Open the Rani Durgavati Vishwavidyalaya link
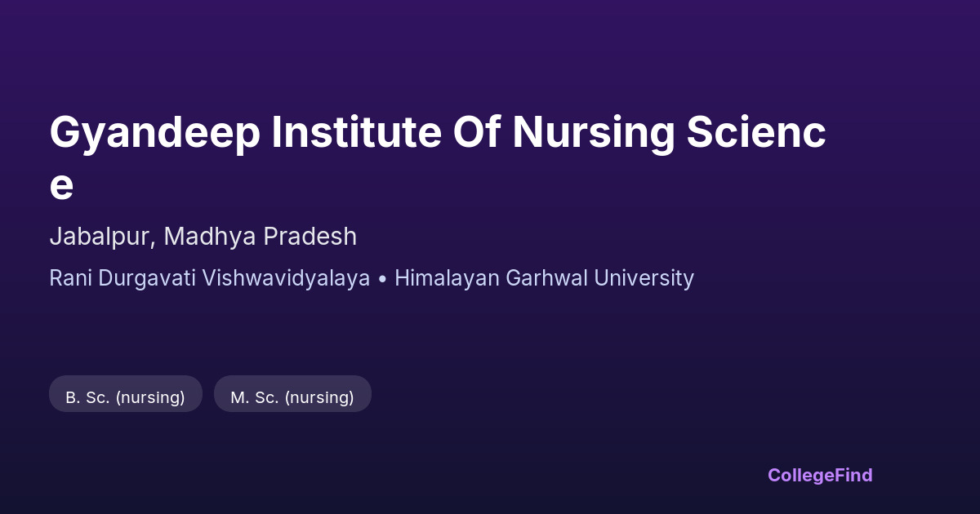Screen dimensions: 980x514 click(x=209, y=278)
